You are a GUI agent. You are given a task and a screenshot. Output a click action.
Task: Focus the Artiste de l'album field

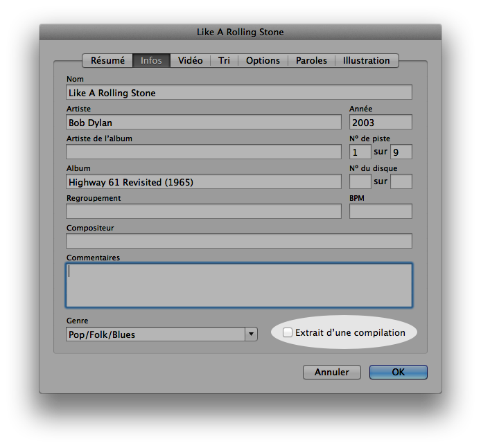[204, 152]
